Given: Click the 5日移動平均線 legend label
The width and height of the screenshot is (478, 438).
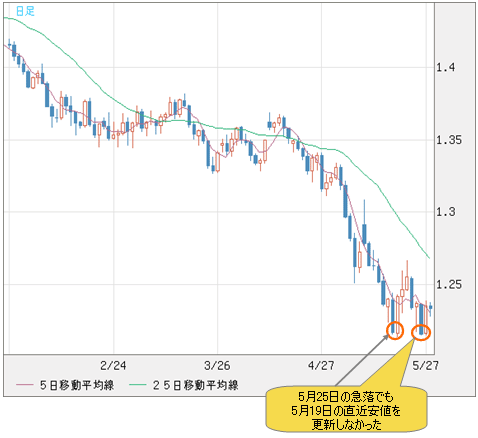Looking at the screenshot, I should coord(77,385).
